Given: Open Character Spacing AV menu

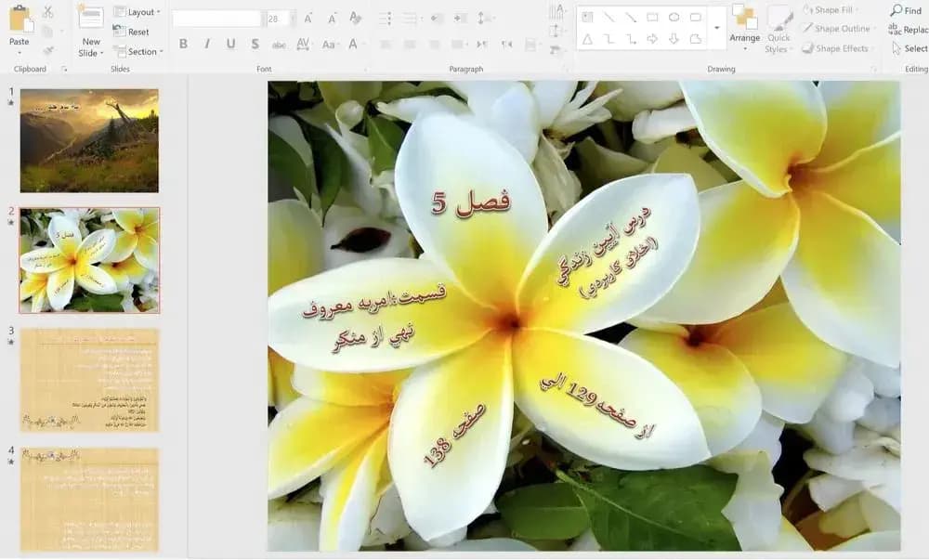Looking at the screenshot, I should tap(304, 44).
